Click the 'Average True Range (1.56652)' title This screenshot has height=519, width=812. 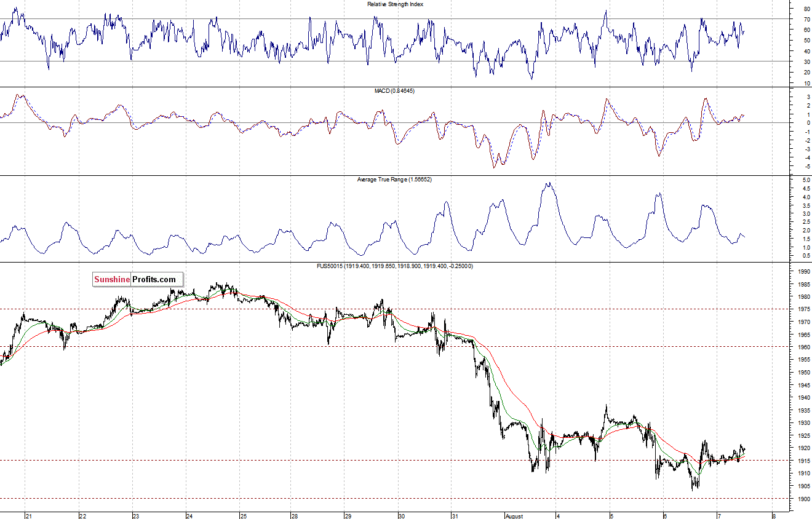[395, 180]
